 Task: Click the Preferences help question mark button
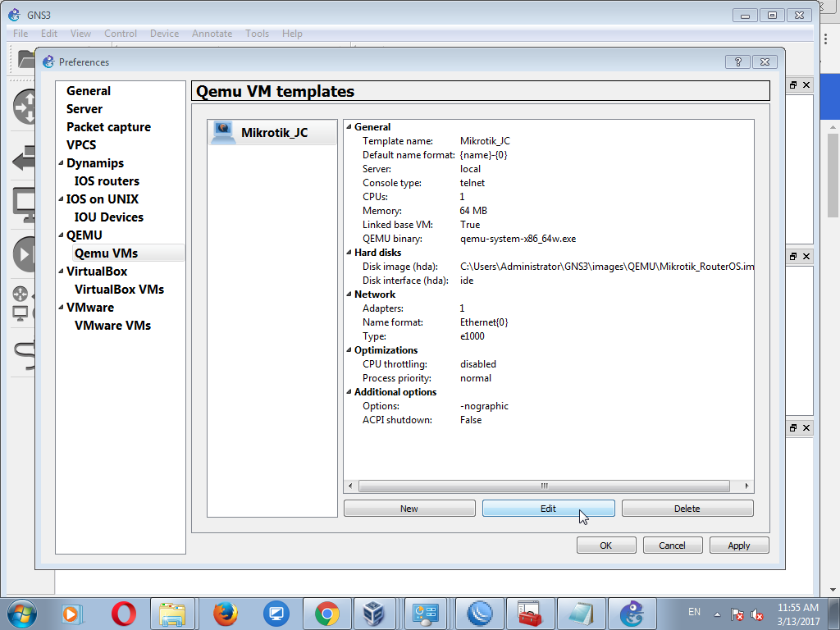[x=737, y=62]
